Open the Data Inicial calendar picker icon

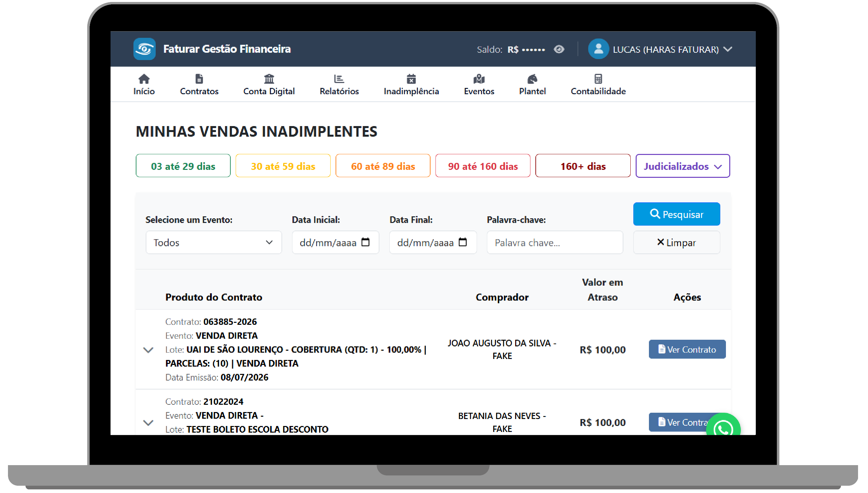coord(366,243)
